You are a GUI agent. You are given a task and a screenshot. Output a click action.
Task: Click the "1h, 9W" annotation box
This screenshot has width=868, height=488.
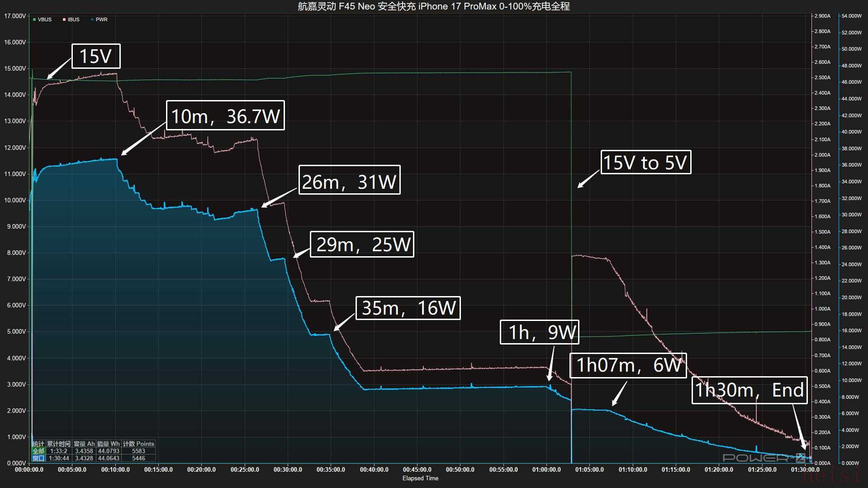point(539,332)
